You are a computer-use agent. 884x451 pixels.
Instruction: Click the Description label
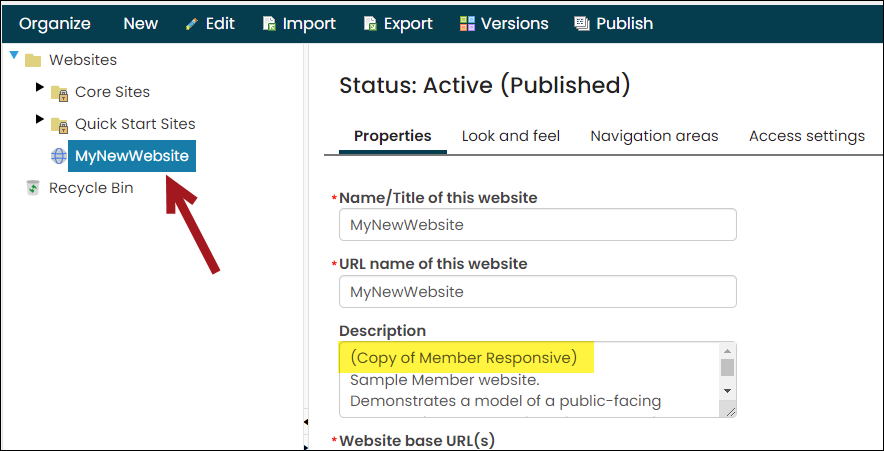382,331
